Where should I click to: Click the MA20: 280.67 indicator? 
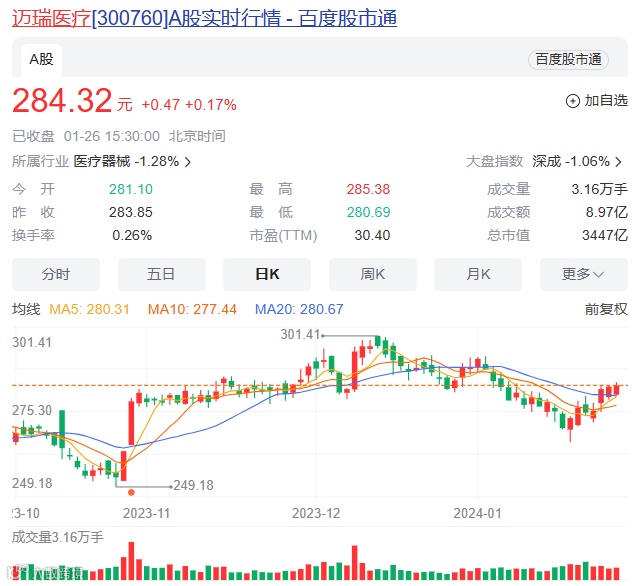pos(299,309)
